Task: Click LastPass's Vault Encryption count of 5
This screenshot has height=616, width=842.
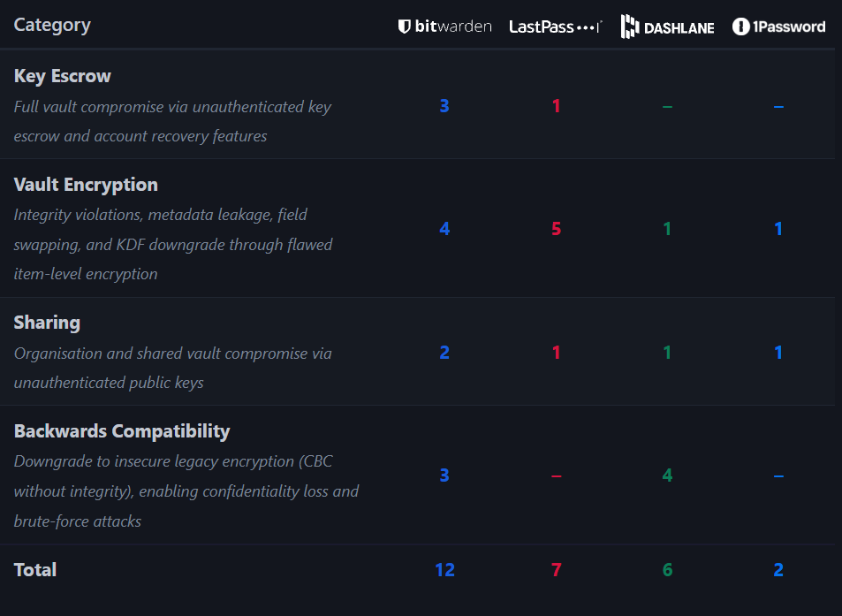Action: (x=556, y=229)
